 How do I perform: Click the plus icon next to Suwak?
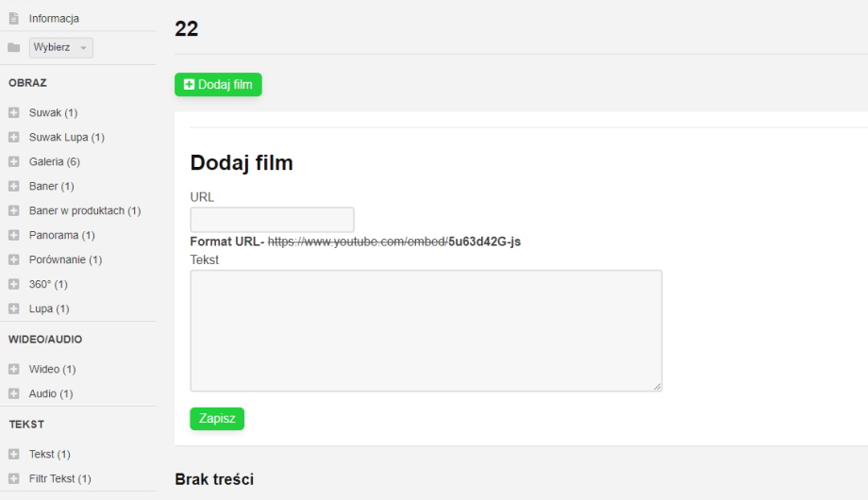tap(13, 113)
